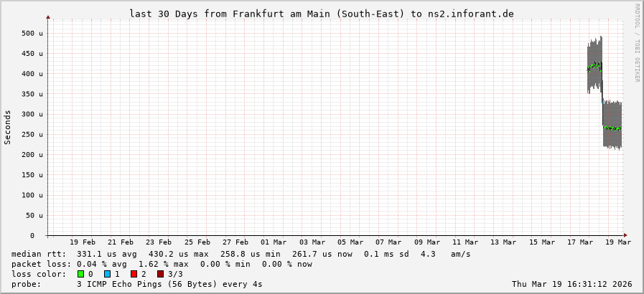The width and height of the screenshot is (644, 294).
Task: Click the green loss color swatch for 0
Action: 81,274
